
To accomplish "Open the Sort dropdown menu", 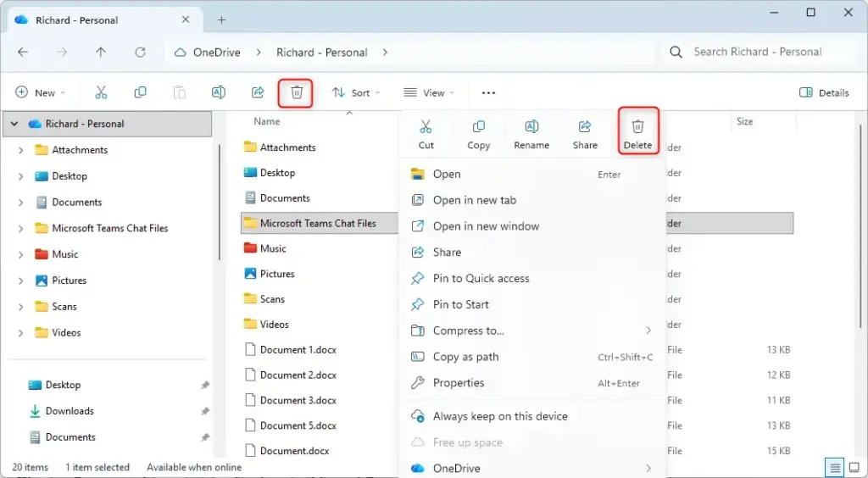I will click(356, 92).
